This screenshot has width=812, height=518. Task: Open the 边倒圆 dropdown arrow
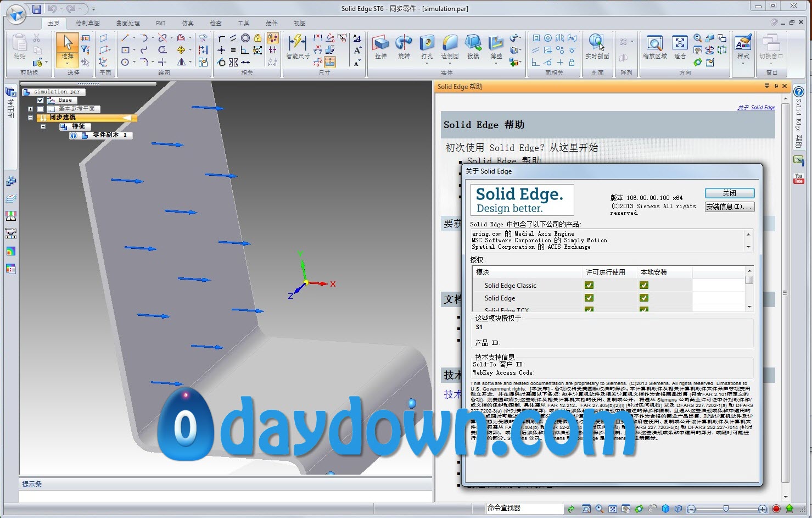click(x=450, y=64)
